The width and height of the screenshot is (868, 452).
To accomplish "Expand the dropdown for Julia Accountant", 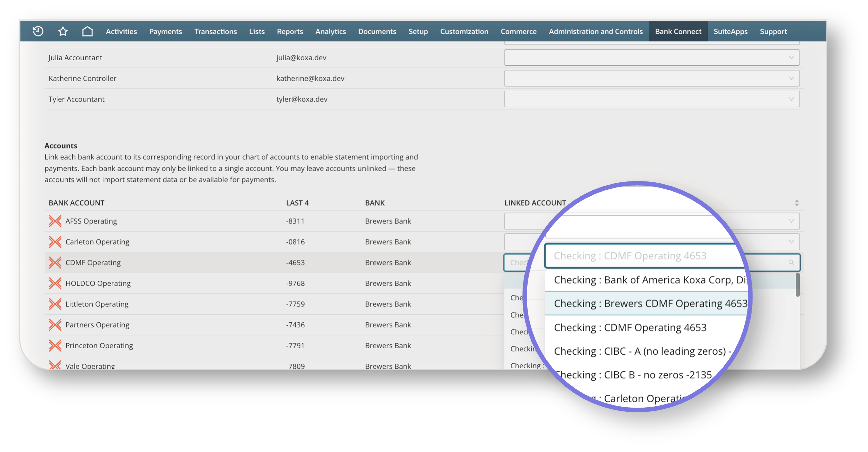I will pyautogui.click(x=651, y=58).
